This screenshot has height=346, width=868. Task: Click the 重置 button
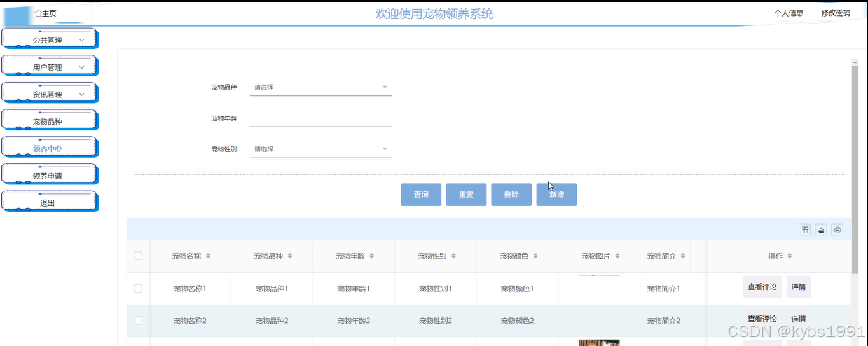click(x=466, y=195)
